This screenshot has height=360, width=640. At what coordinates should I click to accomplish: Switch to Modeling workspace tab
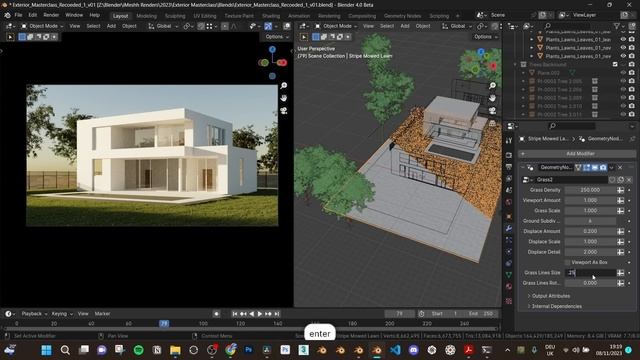click(x=147, y=16)
